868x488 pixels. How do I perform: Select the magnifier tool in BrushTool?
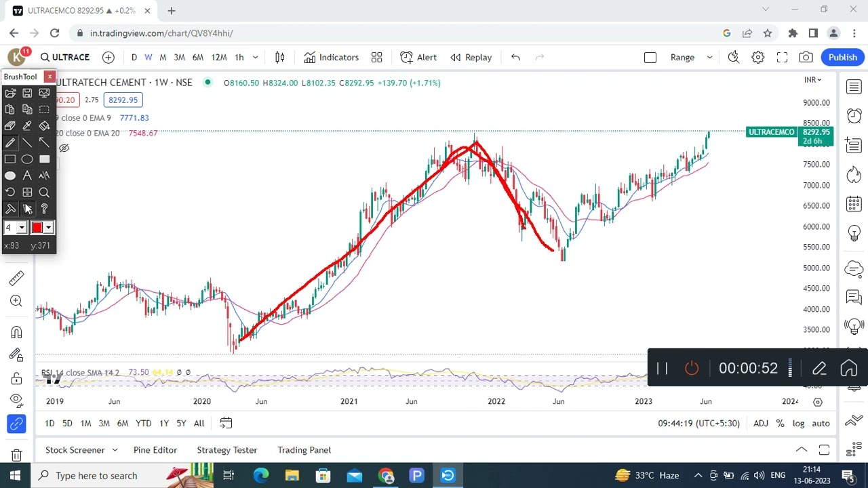coord(44,192)
